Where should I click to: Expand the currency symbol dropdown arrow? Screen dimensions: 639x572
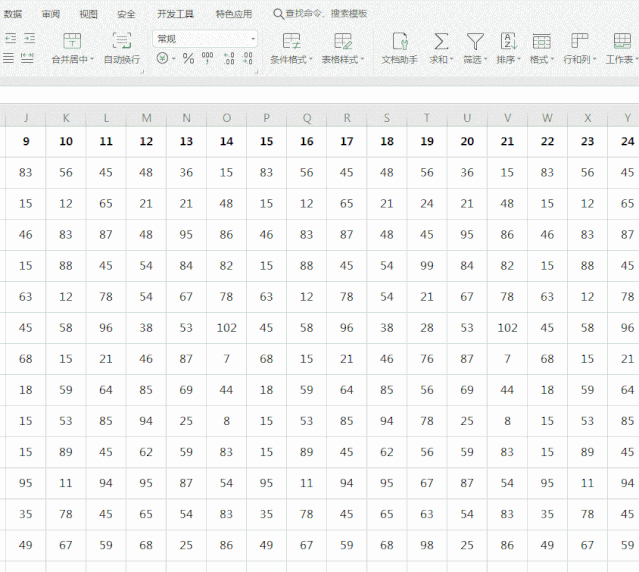[173, 59]
